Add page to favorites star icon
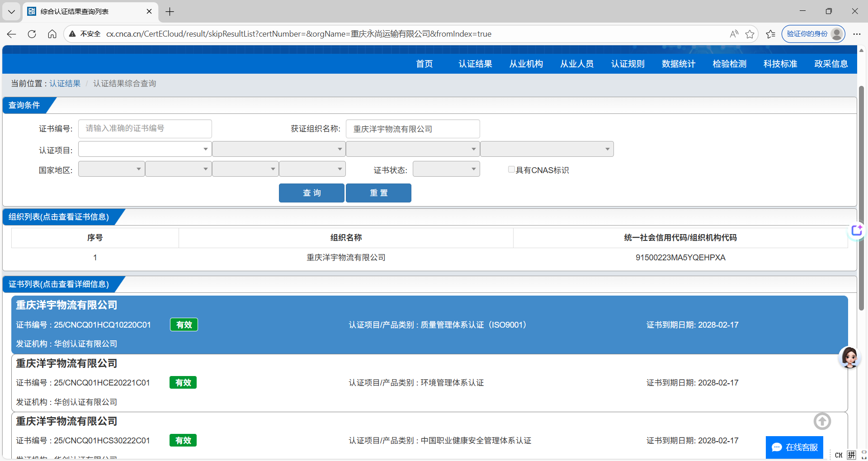 [750, 34]
